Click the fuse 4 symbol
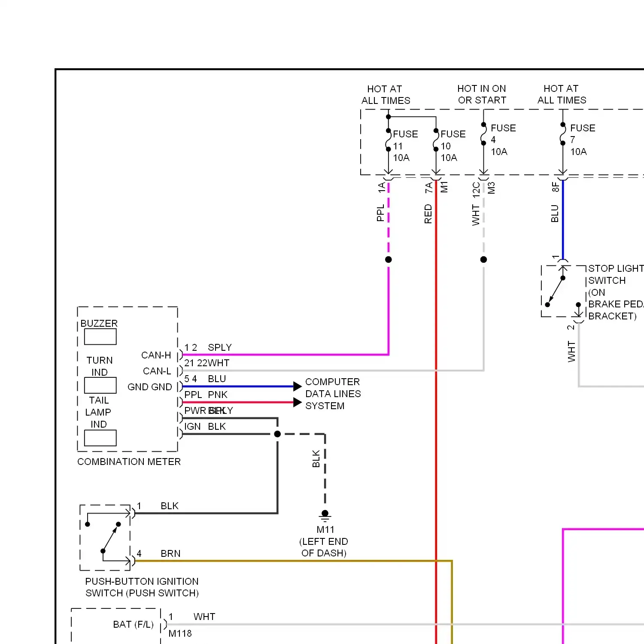644x644 pixels. (x=483, y=134)
